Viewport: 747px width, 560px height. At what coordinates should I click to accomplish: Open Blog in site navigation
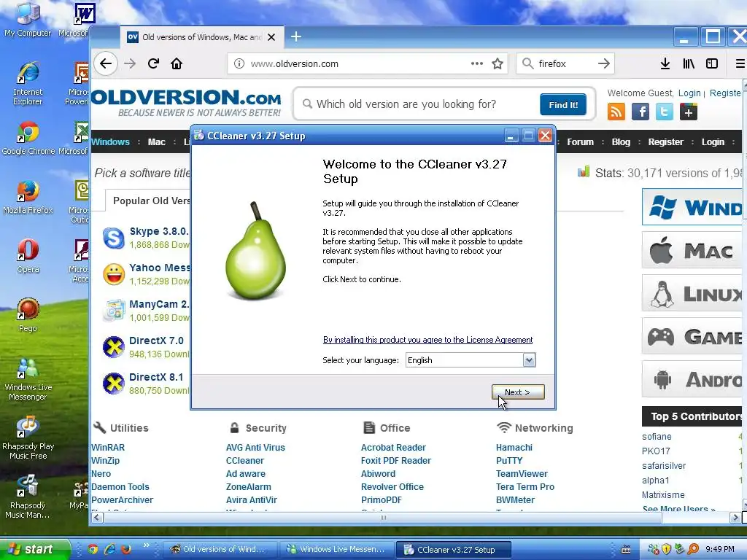tap(621, 142)
